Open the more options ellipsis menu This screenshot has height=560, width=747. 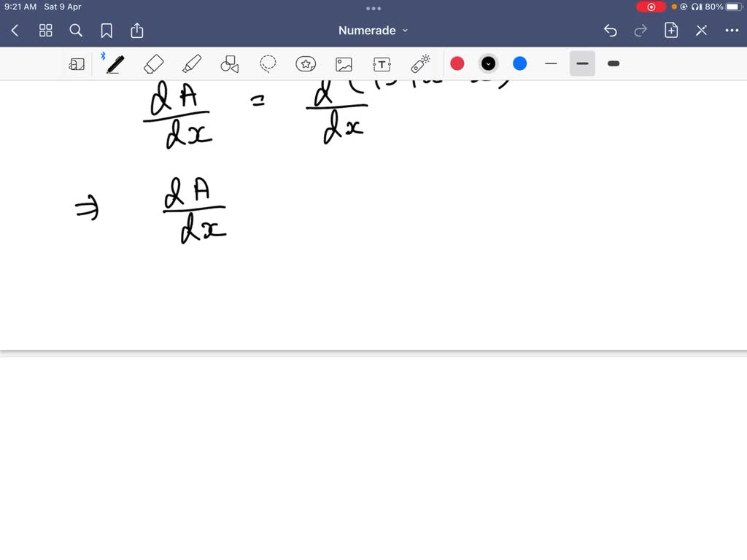point(732,30)
